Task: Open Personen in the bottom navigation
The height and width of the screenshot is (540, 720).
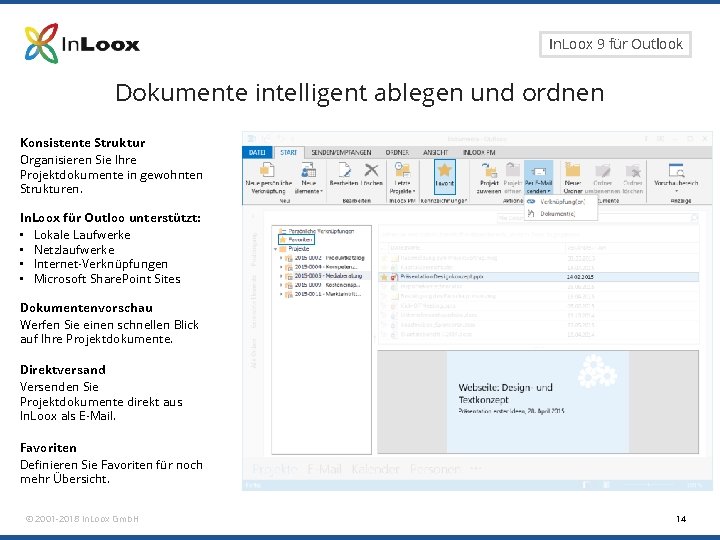Action: coord(434,469)
